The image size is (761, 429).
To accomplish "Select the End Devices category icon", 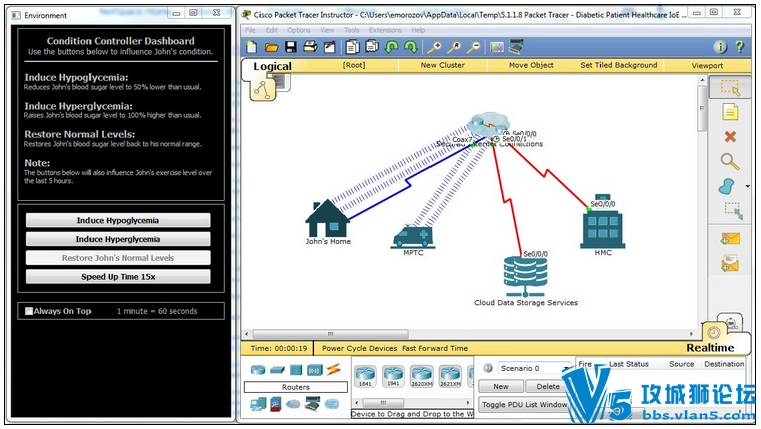I will pos(258,404).
